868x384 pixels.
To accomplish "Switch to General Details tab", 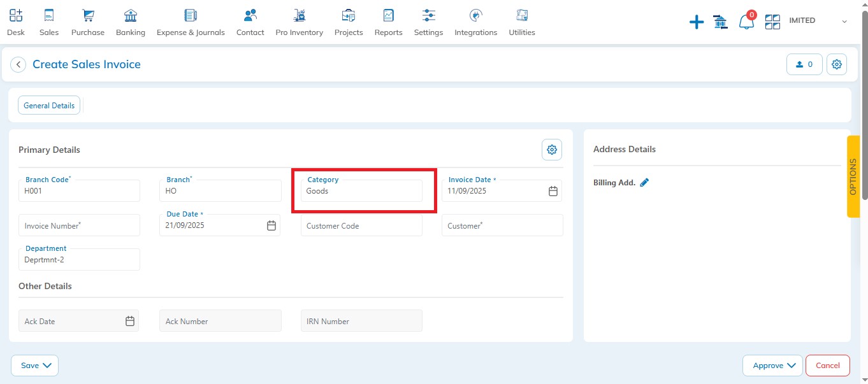I will click(49, 106).
